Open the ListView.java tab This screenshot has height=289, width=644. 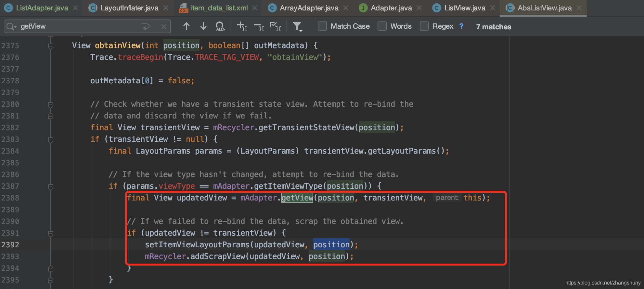tap(465, 8)
